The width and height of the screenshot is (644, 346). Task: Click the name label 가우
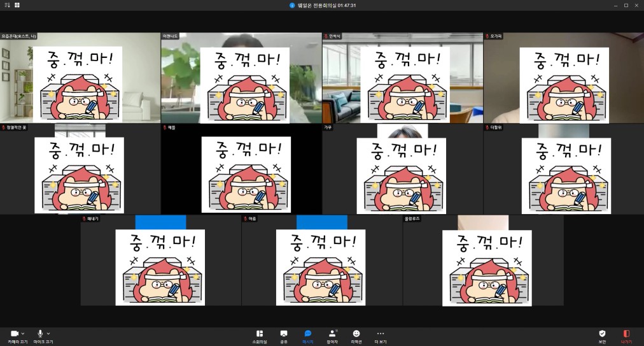328,127
